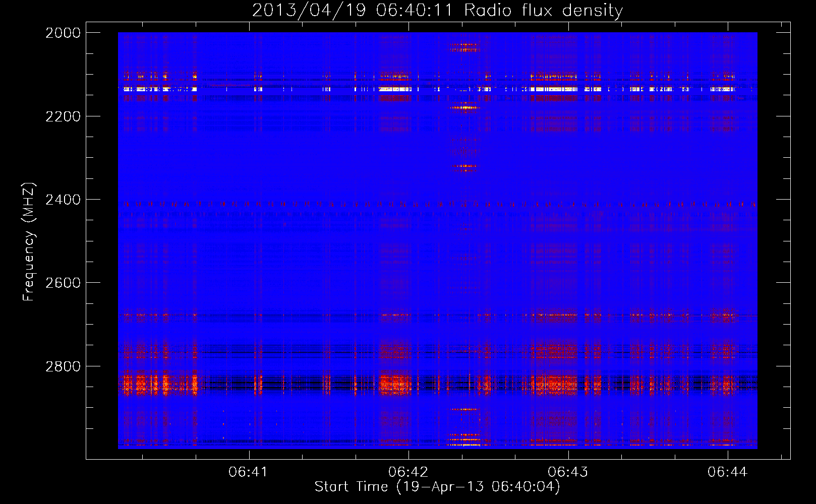Click the plot title "2013/04/19 06:40:11 Radio flux density"

click(437, 10)
